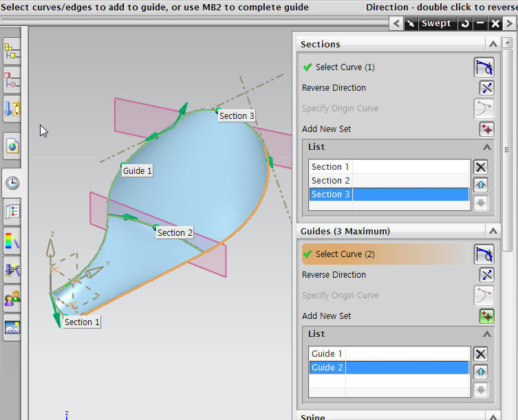Click the left arrow on the dialog title bar
This screenshot has height=420, width=518.
click(x=396, y=23)
